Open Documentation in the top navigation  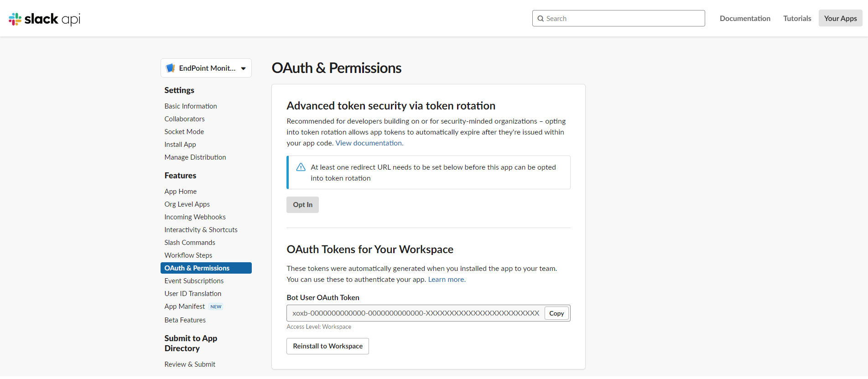pyautogui.click(x=745, y=18)
